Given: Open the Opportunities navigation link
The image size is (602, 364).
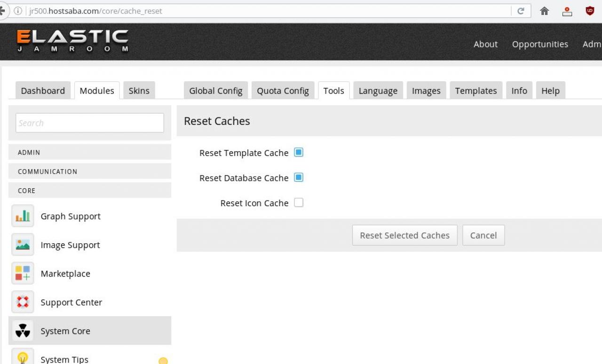Looking at the screenshot, I should [540, 44].
